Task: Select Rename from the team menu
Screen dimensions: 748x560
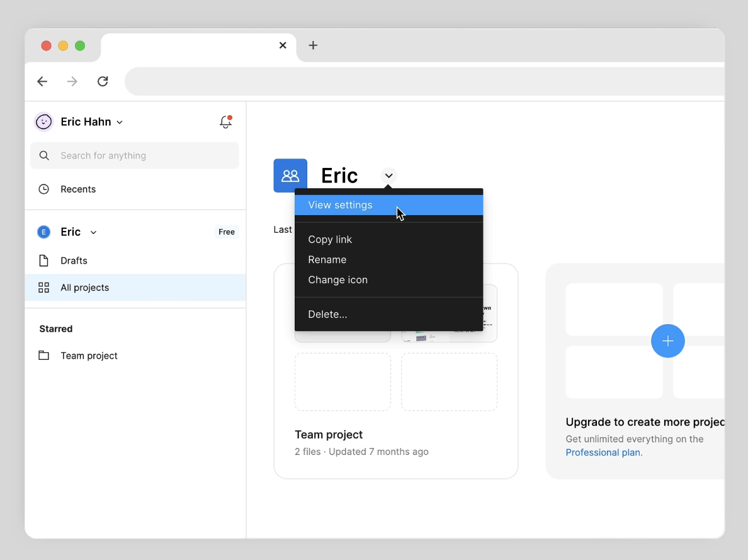Action: (327, 260)
